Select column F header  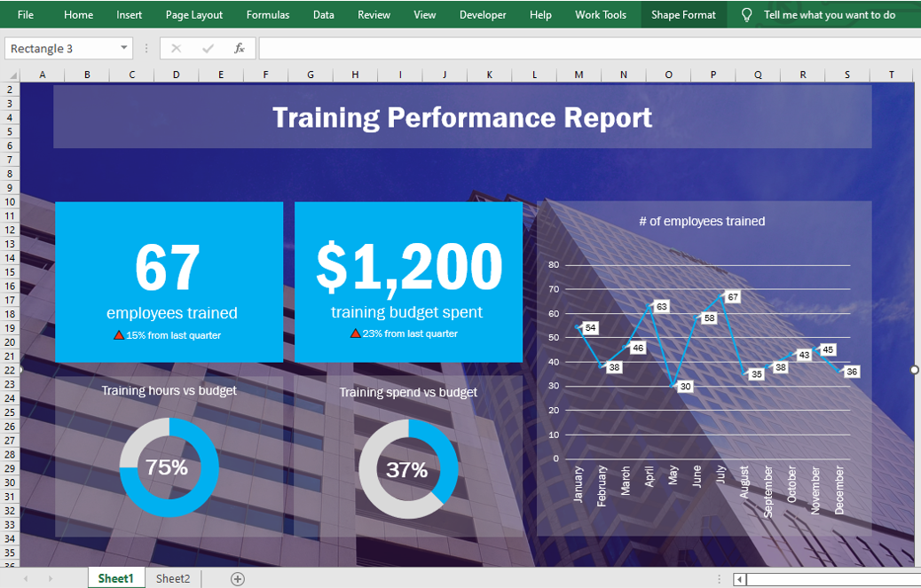click(x=265, y=74)
